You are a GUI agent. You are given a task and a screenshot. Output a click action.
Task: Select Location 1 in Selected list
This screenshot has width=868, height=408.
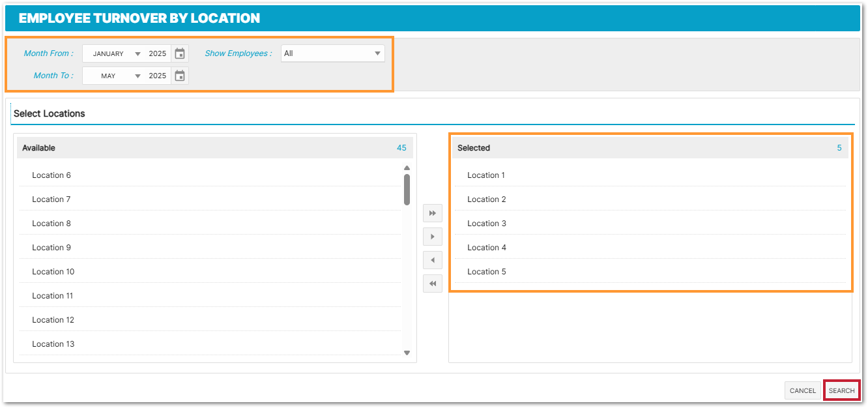pyautogui.click(x=486, y=175)
